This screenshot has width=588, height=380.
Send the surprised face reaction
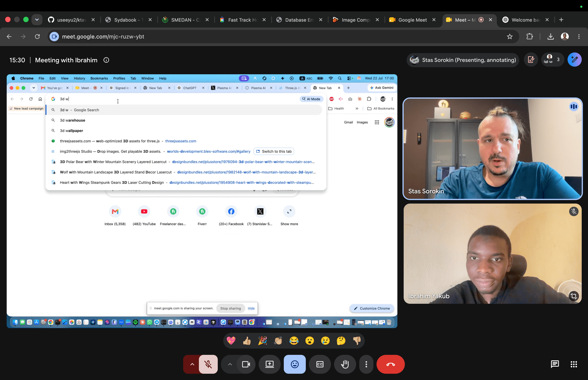pyautogui.click(x=310, y=341)
